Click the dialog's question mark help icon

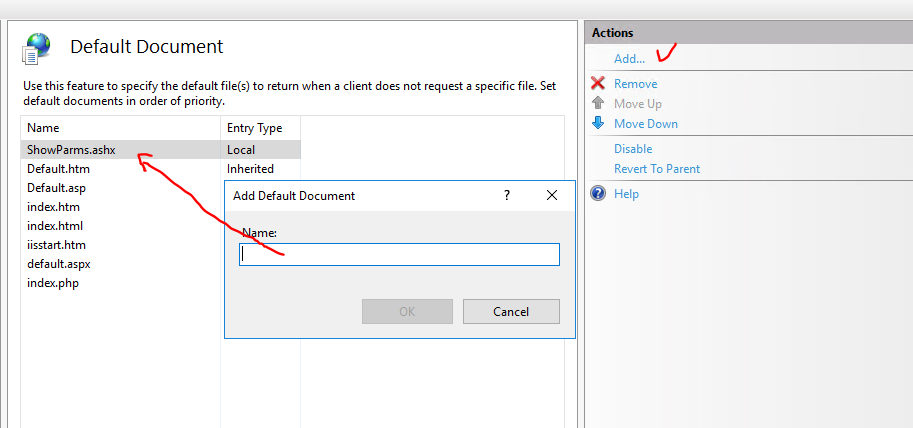point(507,195)
